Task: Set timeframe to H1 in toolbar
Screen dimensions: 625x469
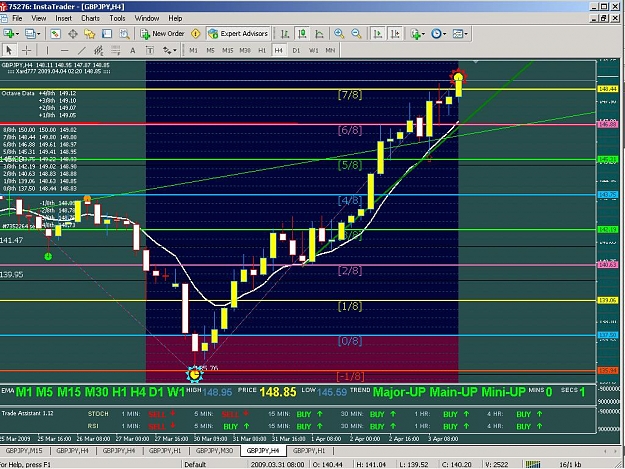Action: tap(262, 50)
